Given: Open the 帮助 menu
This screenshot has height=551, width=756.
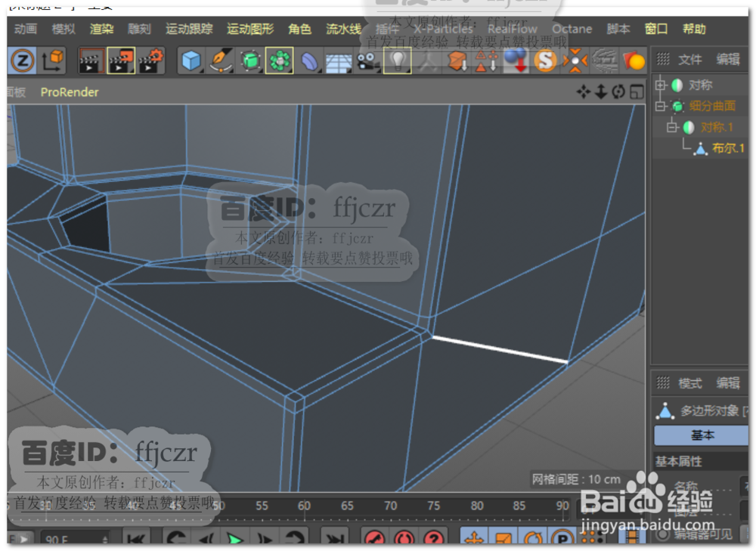Looking at the screenshot, I should tap(694, 29).
